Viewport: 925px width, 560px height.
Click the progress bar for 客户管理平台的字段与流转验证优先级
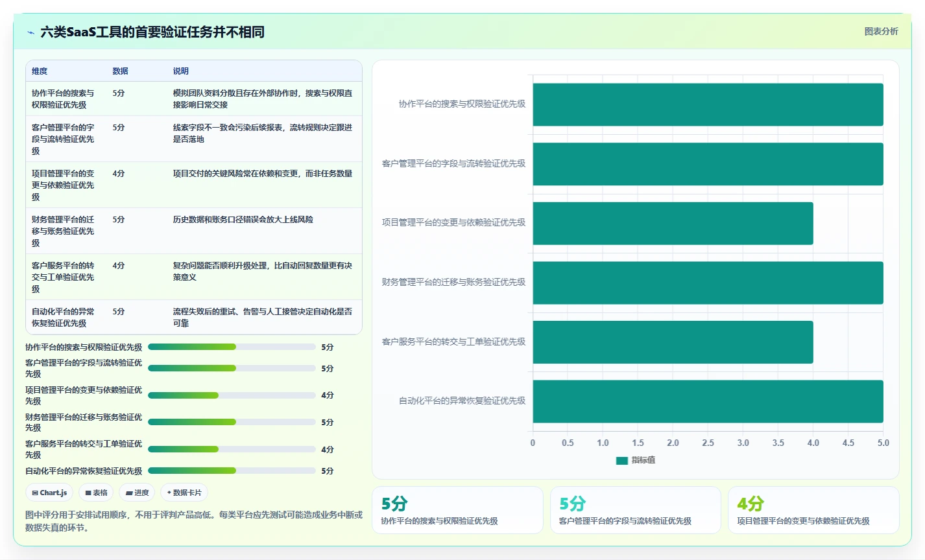tap(232, 368)
